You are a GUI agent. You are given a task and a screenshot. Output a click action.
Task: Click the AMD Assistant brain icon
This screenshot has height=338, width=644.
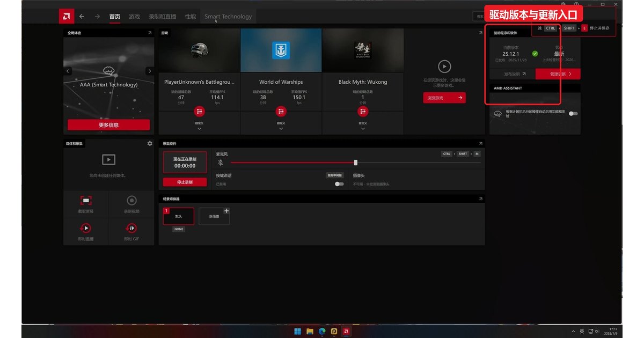(497, 114)
